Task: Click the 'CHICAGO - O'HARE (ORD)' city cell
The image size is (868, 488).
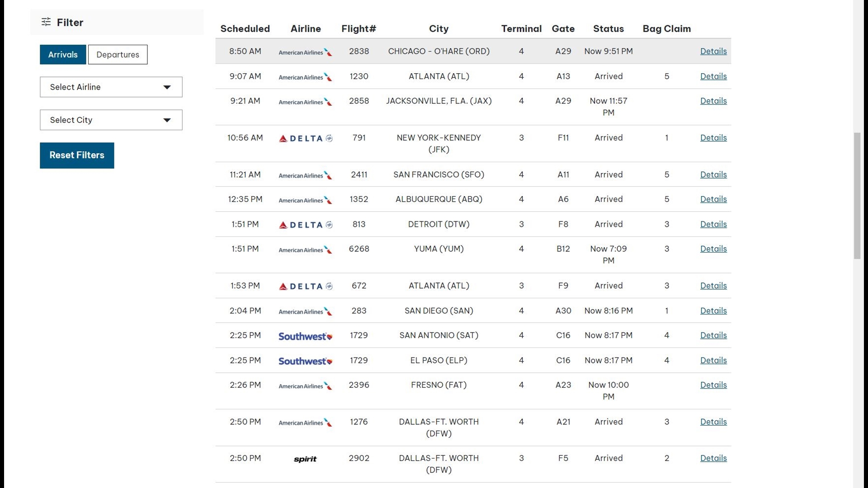Action: (439, 51)
